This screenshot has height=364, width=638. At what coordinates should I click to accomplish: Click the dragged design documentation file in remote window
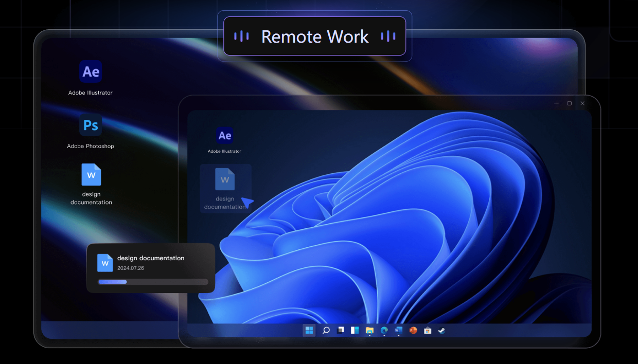225,180
